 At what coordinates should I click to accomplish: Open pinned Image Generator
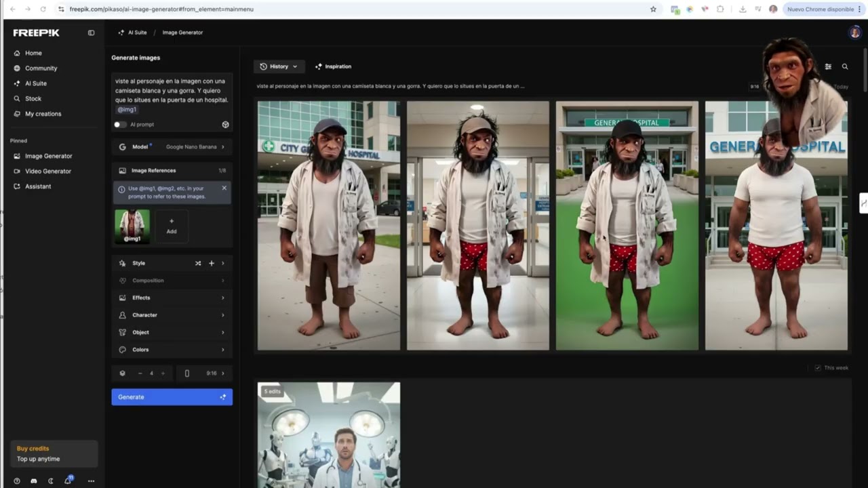point(48,156)
